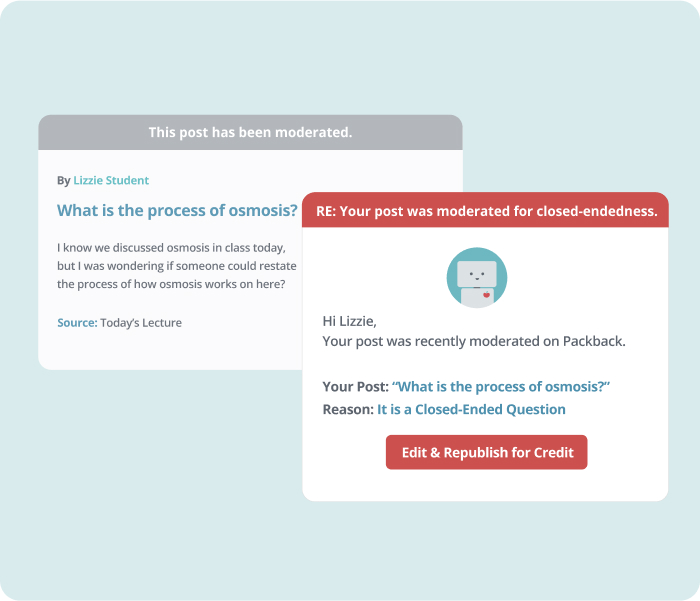This screenshot has width=700, height=601.
Task: Click the Reason: label
Action: tap(348, 409)
